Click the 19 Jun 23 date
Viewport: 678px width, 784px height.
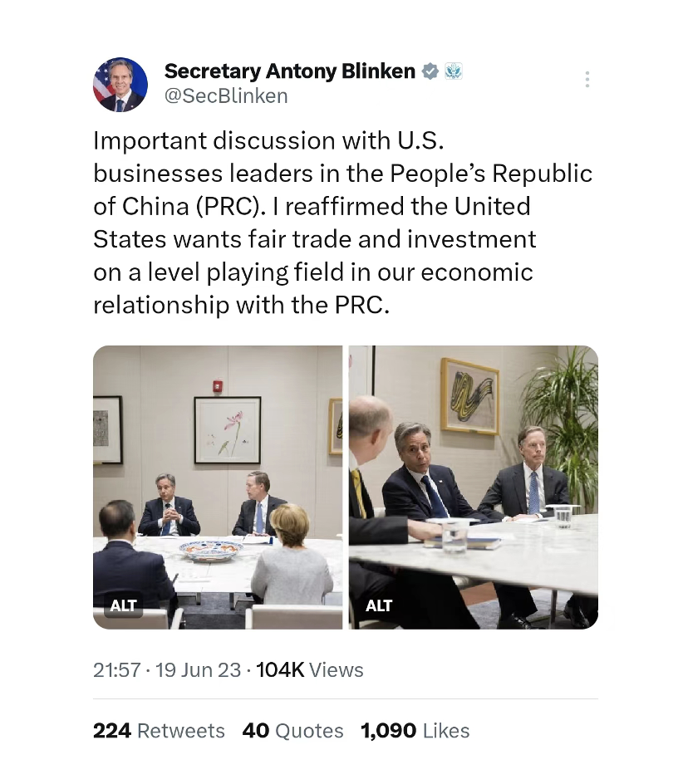(198, 669)
